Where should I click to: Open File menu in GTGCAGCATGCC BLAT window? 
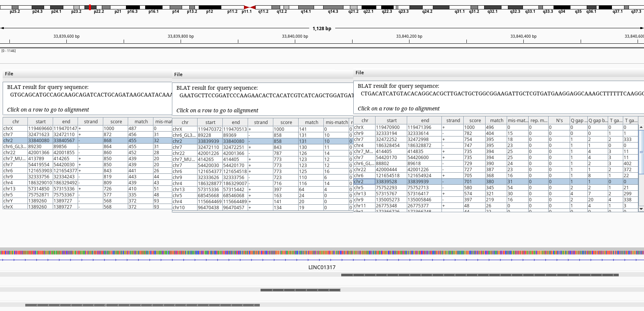click(x=9, y=74)
